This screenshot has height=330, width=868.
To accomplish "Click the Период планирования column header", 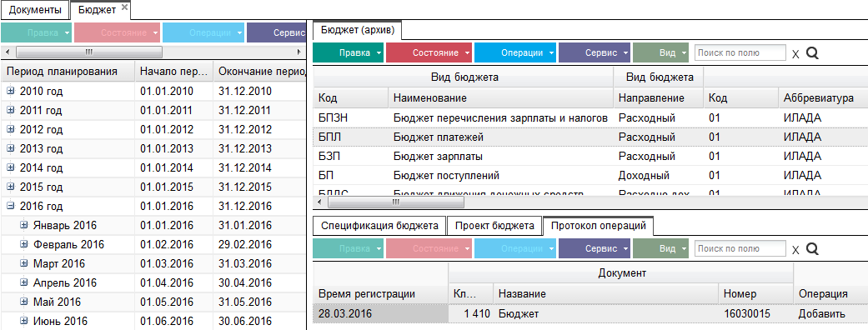I will (68, 72).
